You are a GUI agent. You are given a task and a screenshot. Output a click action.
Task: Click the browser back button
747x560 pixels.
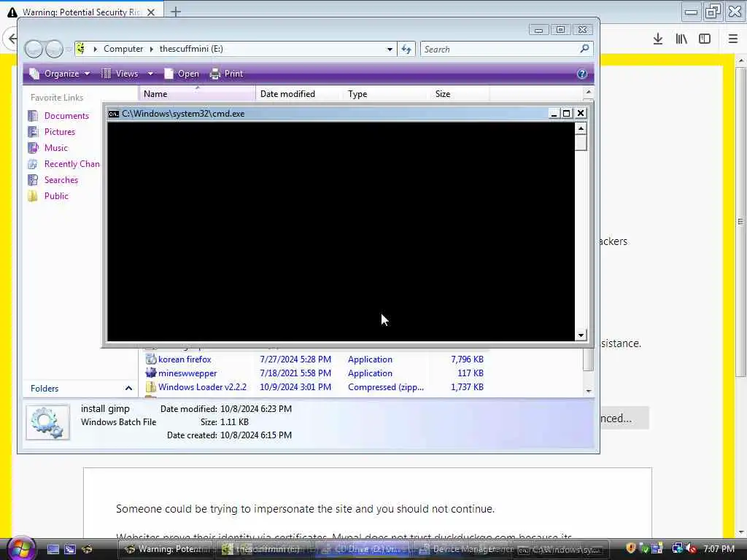coord(12,39)
